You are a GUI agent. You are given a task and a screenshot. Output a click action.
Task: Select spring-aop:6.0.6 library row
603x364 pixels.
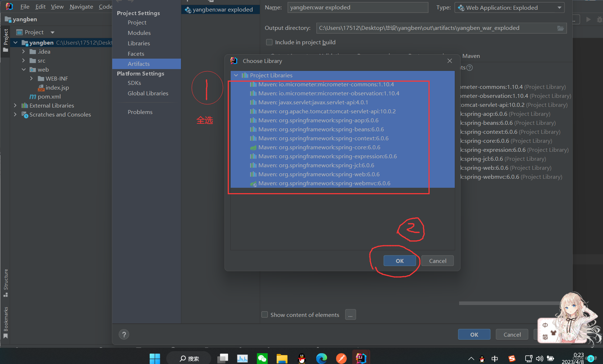click(343, 120)
